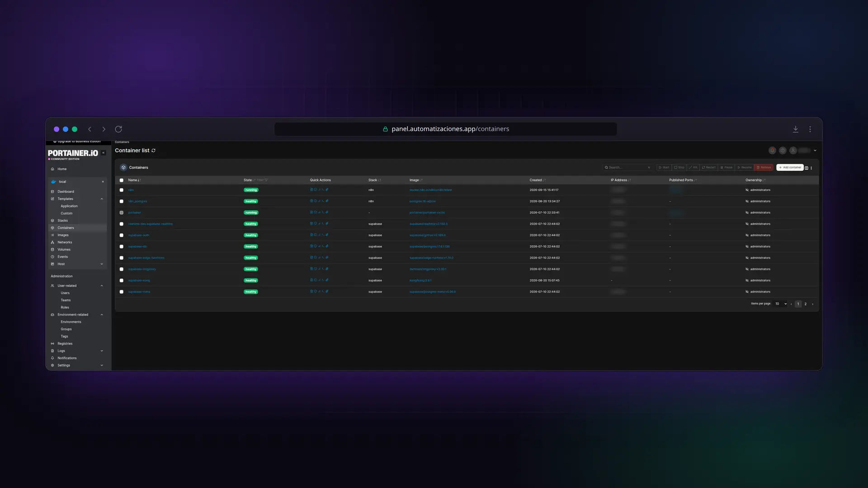Go back in the browser

click(x=90, y=129)
